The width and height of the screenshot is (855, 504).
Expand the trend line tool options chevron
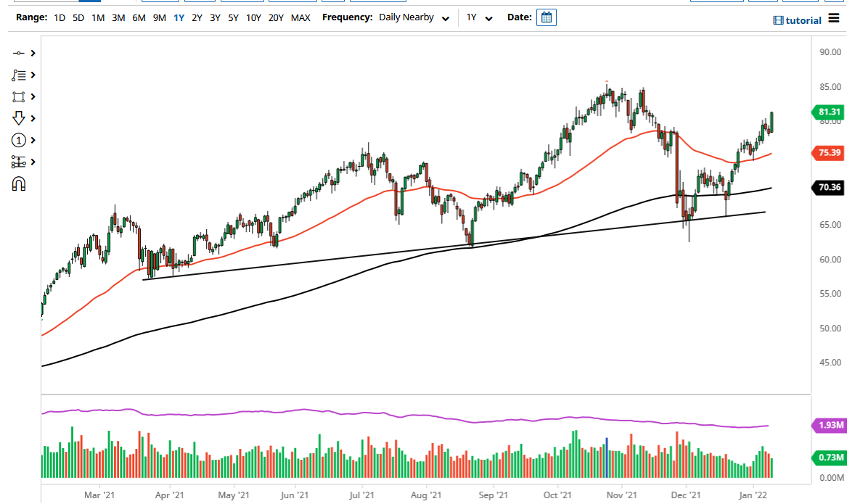31,53
